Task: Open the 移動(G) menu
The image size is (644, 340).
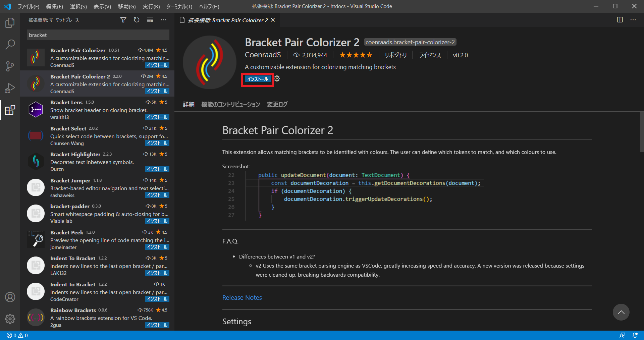Action: (127, 6)
